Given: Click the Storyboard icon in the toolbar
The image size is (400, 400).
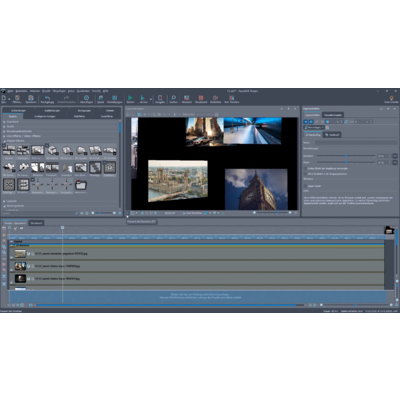Looking at the screenshot, I should (201, 98).
